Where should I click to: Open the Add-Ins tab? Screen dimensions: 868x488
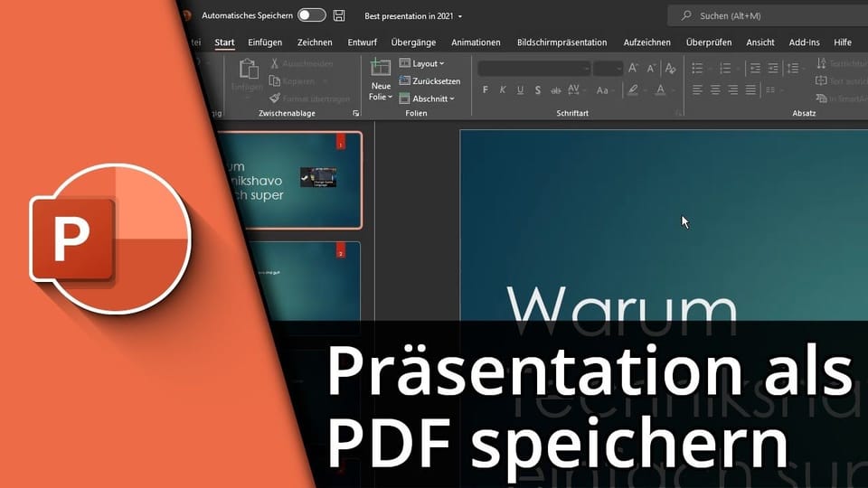[x=804, y=42]
